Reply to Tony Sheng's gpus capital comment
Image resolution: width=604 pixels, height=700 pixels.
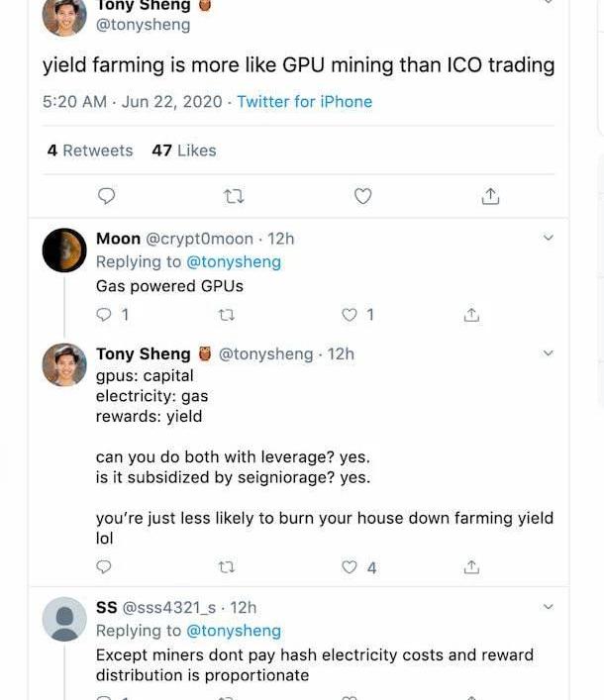[104, 567]
